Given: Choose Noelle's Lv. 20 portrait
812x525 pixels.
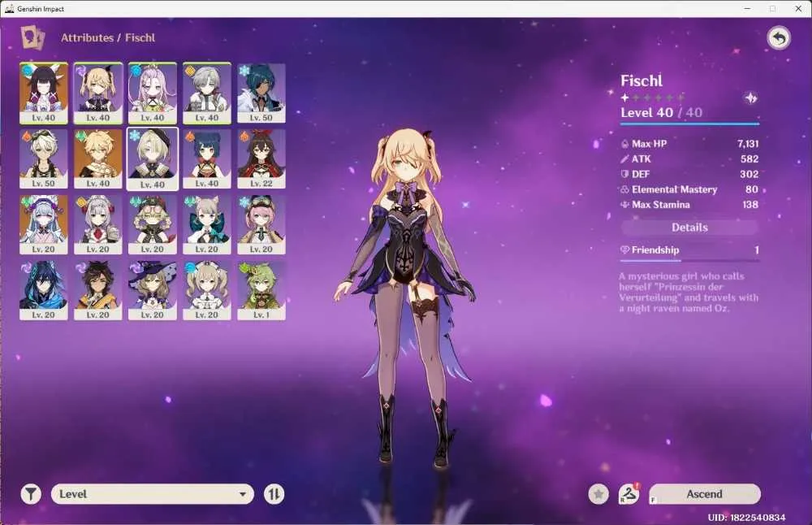Looking at the screenshot, I should 98,225.
